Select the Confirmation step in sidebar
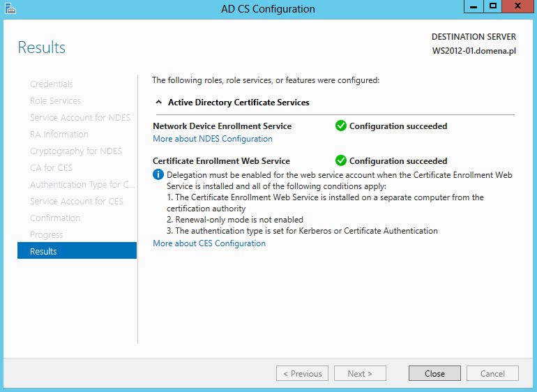The image size is (537, 392). point(55,218)
